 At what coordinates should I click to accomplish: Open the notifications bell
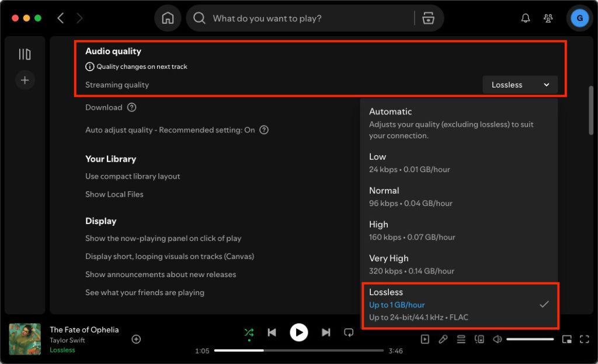525,19
